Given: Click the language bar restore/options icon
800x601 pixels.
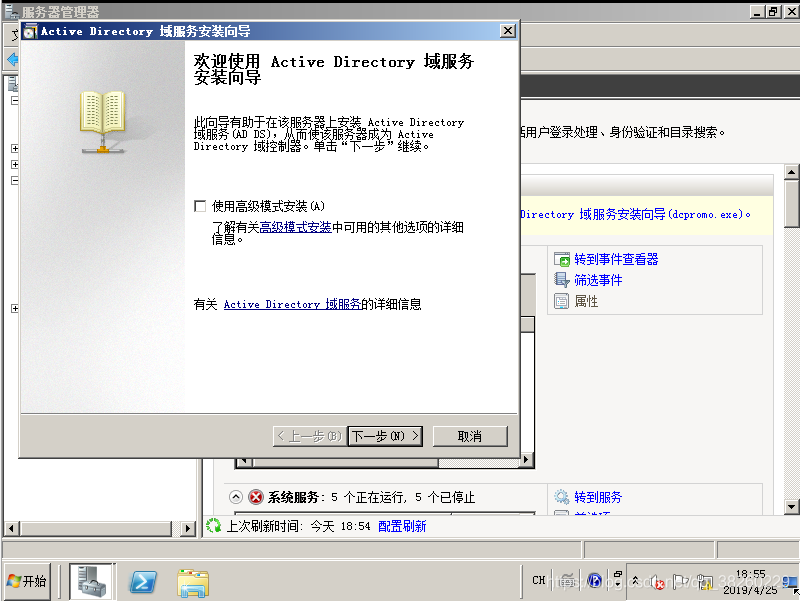Looking at the screenshot, I should click(x=618, y=574).
